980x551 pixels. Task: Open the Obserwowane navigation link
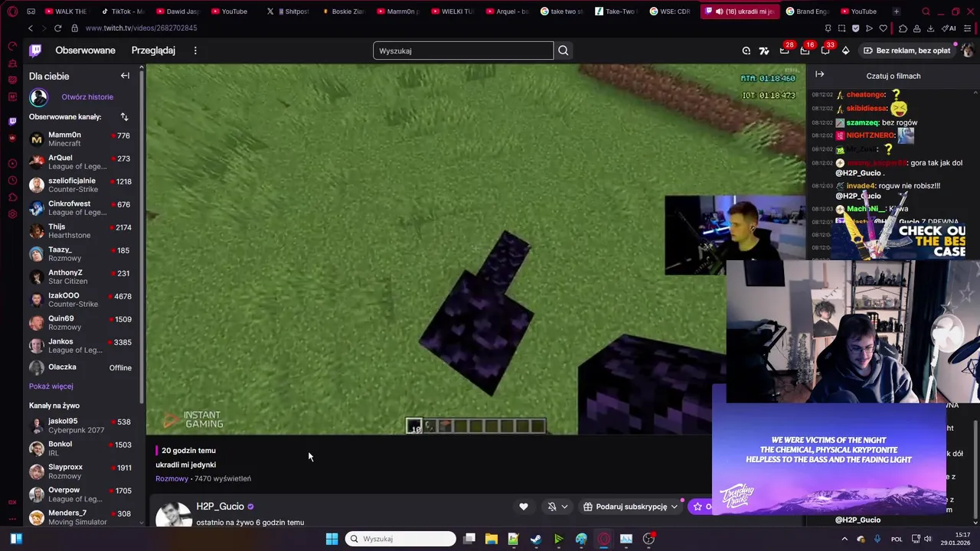point(85,51)
